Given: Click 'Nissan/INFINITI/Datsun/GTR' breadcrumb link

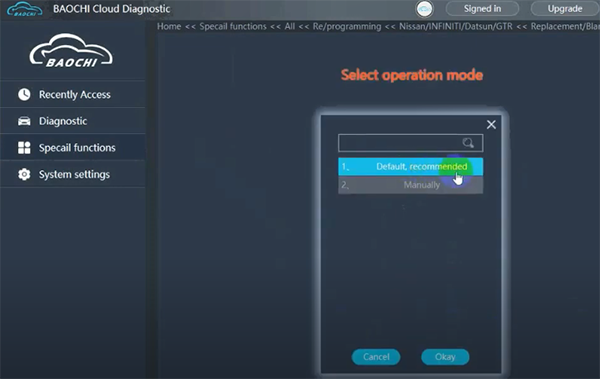Looking at the screenshot, I should [456, 26].
